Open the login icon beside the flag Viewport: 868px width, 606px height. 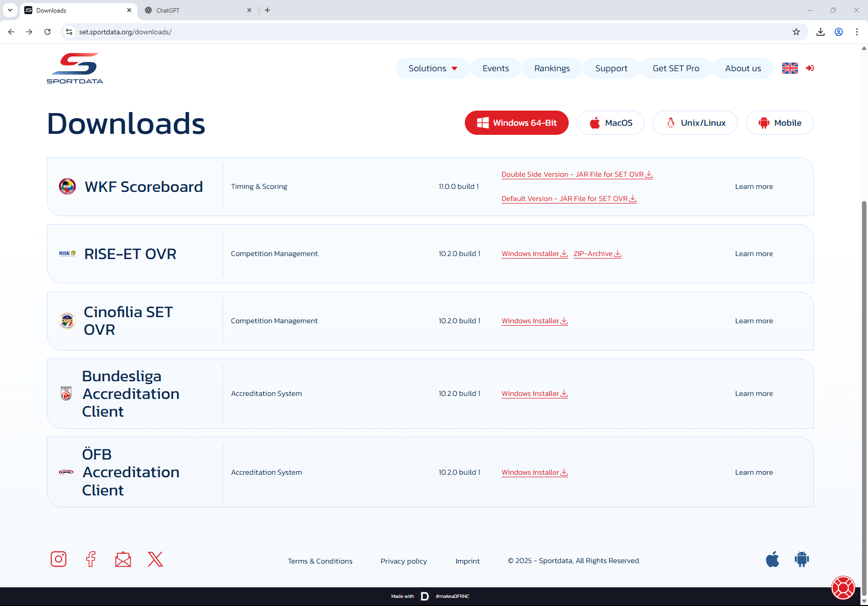click(x=810, y=68)
